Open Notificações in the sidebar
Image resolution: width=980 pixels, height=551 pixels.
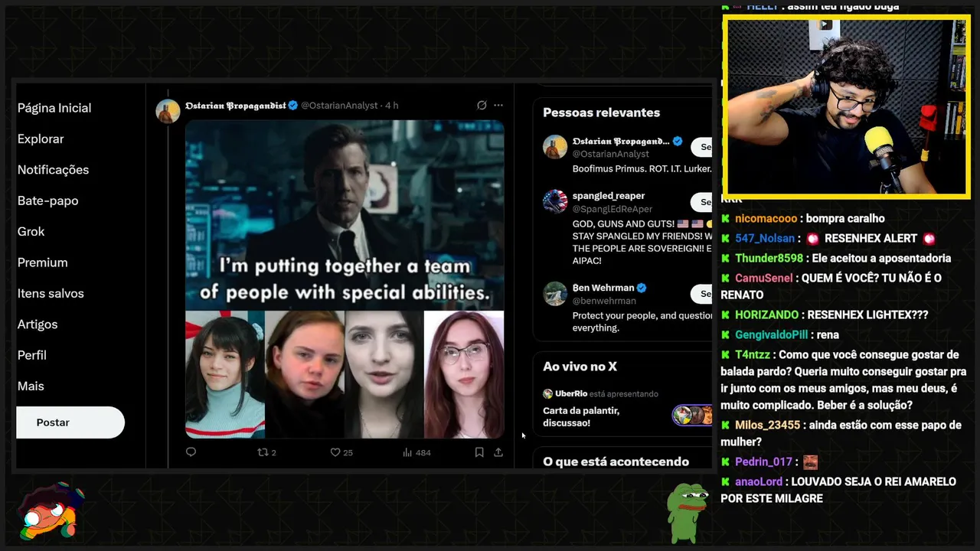coord(54,170)
